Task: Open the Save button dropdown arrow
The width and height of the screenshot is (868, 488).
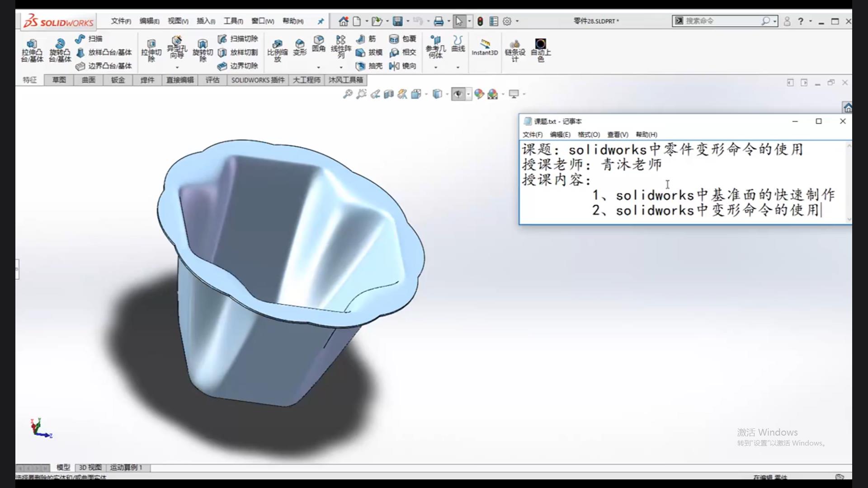Action: coord(408,21)
